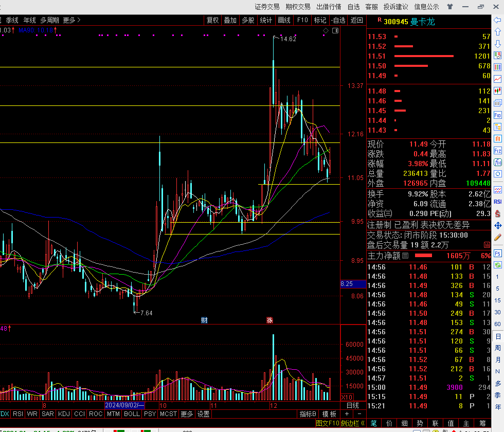Click the 复权 button in chart toolbar
The height and width of the screenshot is (432, 504).
[212, 20]
